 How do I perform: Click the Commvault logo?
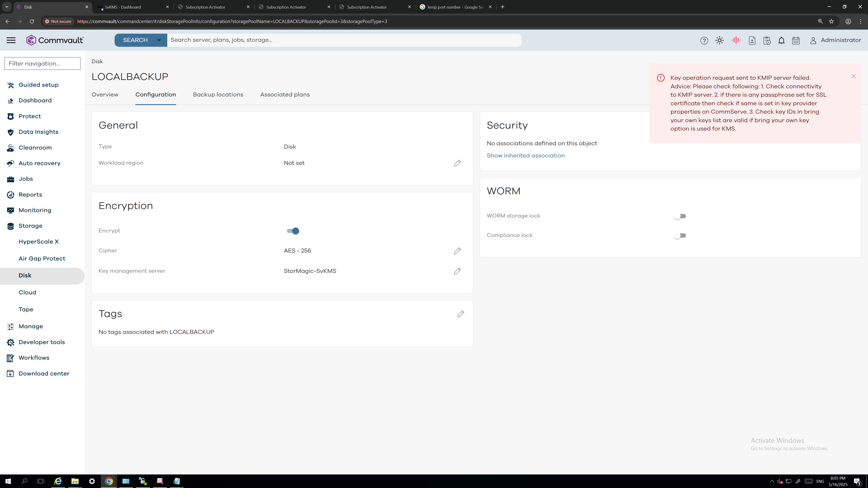(54, 40)
